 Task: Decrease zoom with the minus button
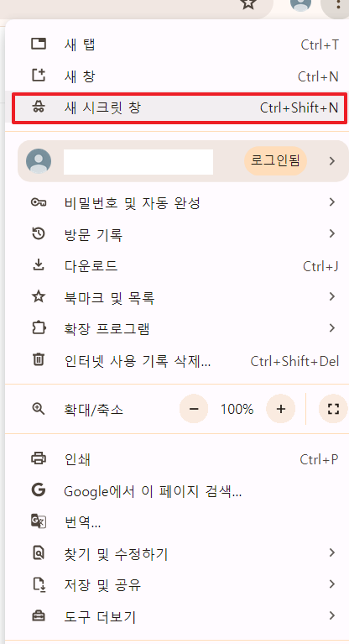(194, 409)
